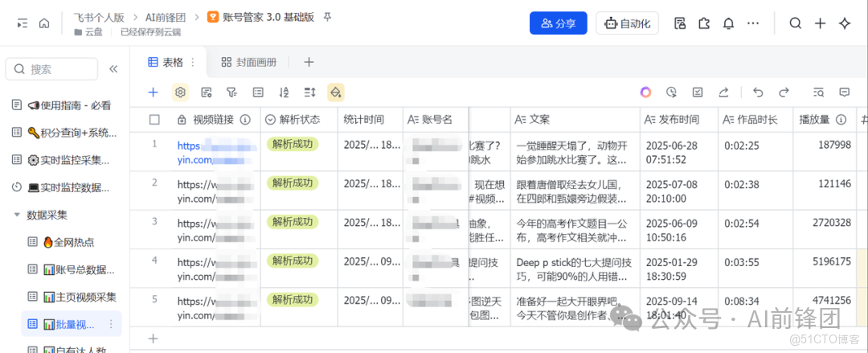Open the 云盘 folder link
Image resolution: width=868 pixels, height=353 pixels.
[88, 31]
